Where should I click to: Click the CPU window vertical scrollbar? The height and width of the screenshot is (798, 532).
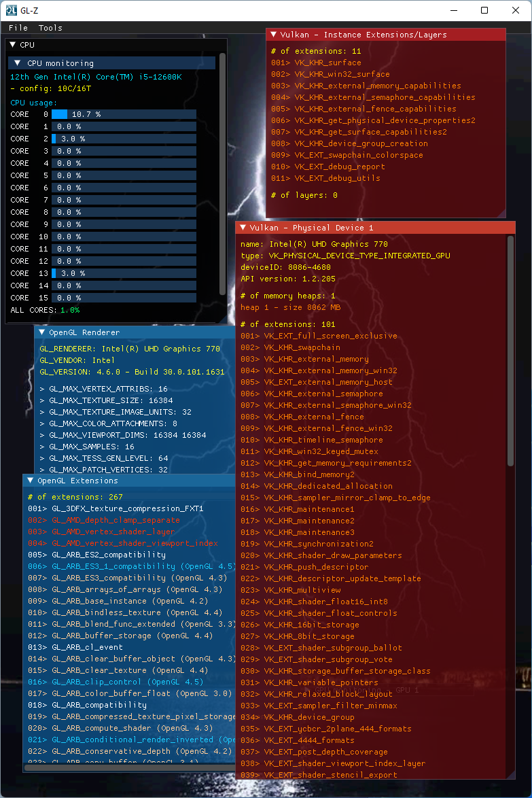click(x=222, y=174)
